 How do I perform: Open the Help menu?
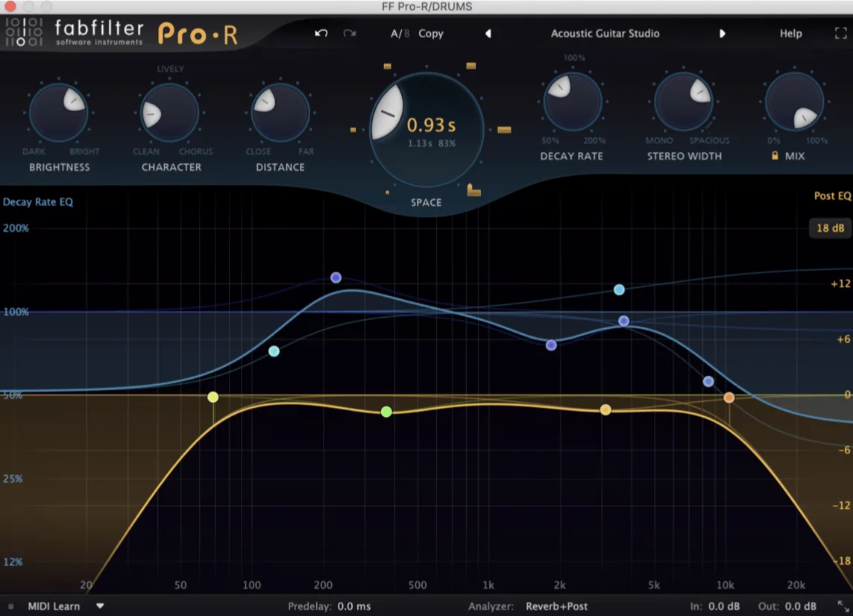pos(790,34)
